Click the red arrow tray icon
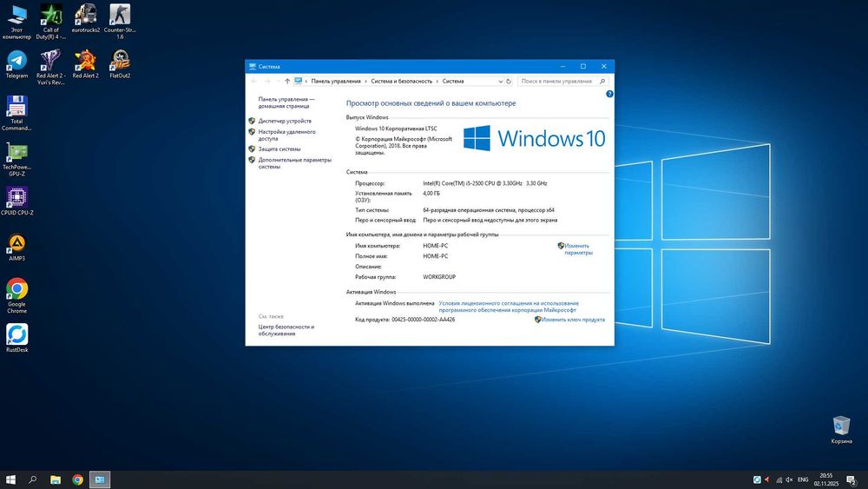The image size is (868, 489). pos(766,479)
